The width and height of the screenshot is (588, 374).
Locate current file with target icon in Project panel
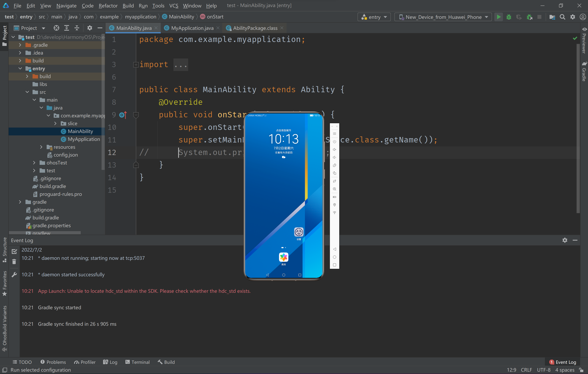[x=56, y=28]
